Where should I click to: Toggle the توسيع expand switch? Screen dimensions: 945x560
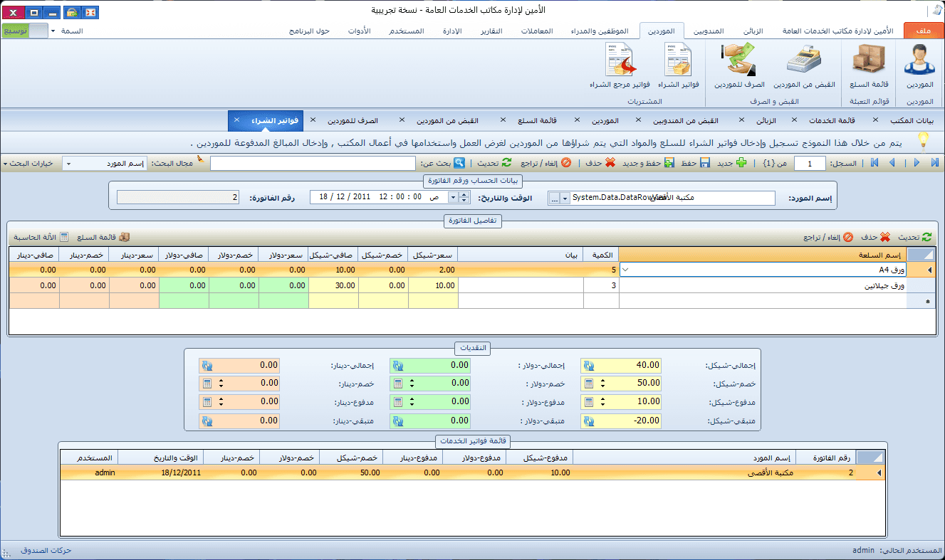(25, 31)
